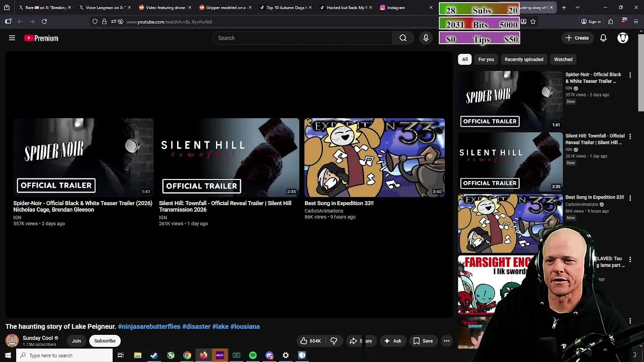Screen dimensions: 644x362
Task: Open YouTube notifications bell
Action: (x=603, y=38)
